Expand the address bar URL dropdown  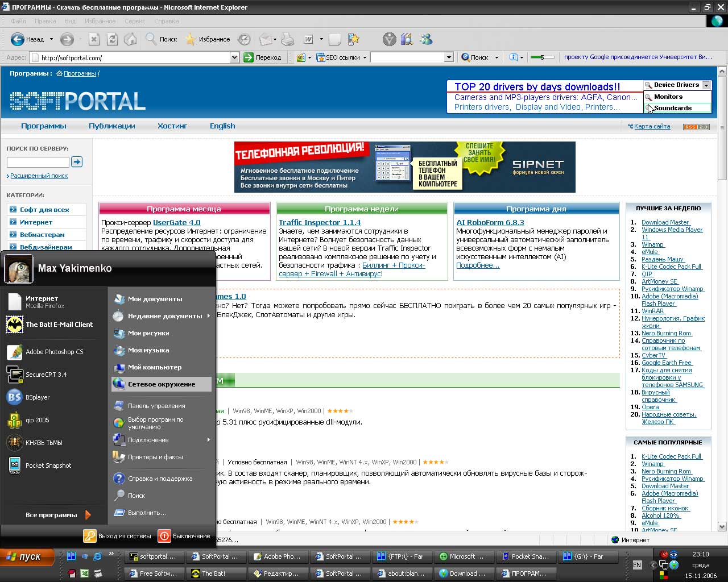pyautogui.click(x=234, y=57)
